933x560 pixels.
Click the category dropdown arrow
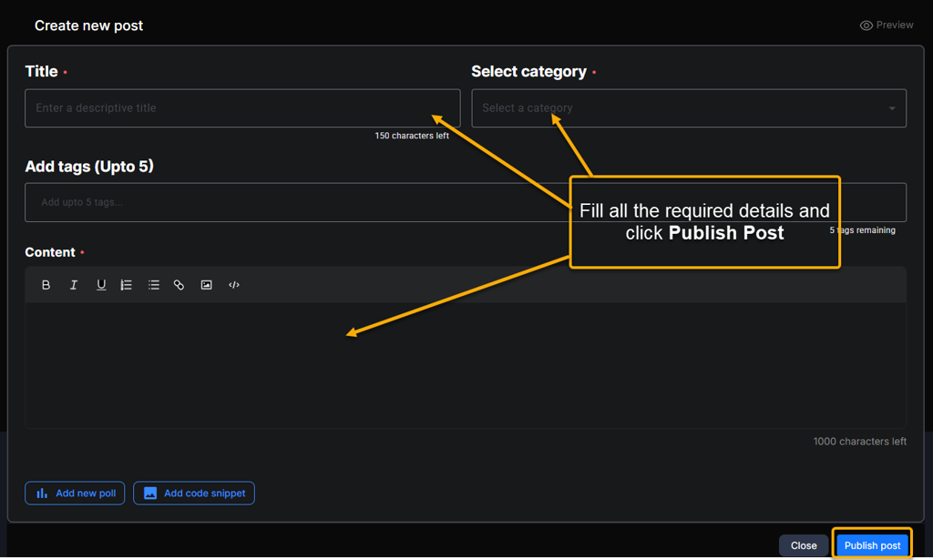(892, 108)
